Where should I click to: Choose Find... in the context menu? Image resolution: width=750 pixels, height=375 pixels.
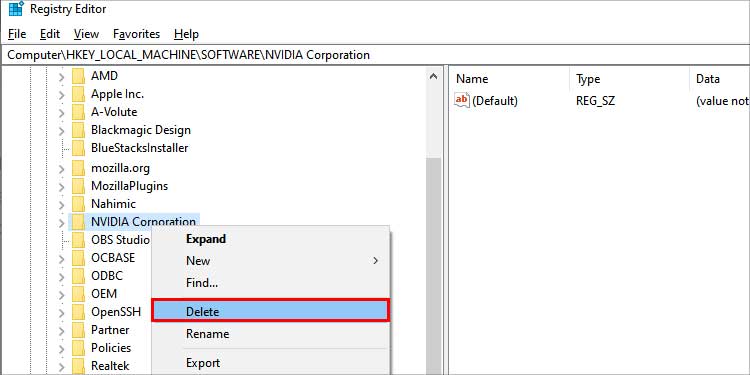271,283
